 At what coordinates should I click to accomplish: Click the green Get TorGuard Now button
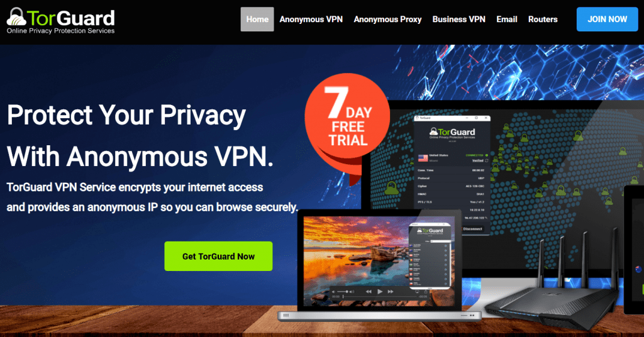(218, 256)
